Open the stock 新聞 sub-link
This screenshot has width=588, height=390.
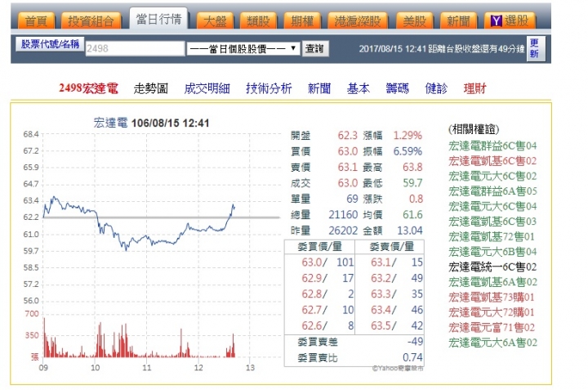[x=319, y=88]
